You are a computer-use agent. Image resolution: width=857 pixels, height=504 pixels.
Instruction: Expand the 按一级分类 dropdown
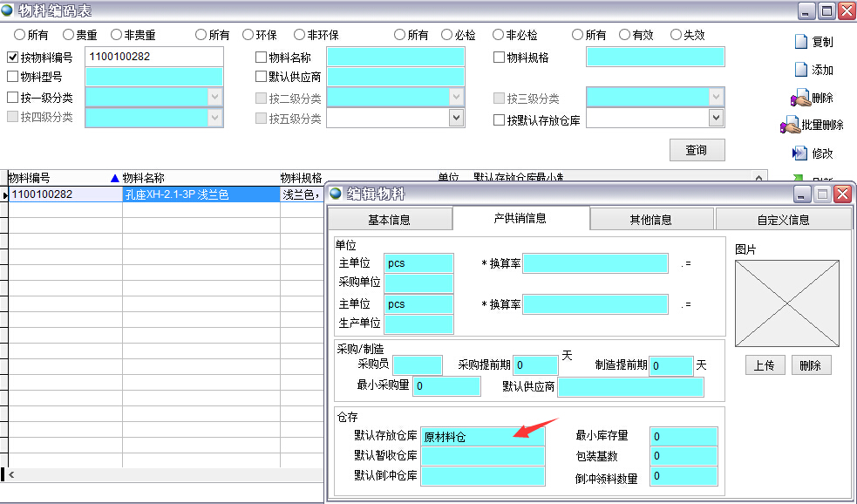point(215,97)
